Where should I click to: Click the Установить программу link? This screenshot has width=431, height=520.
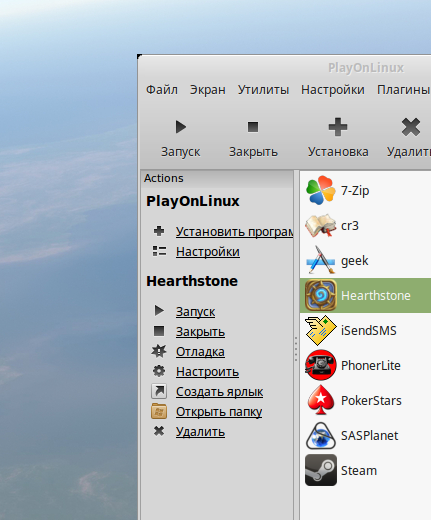tap(234, 232)
